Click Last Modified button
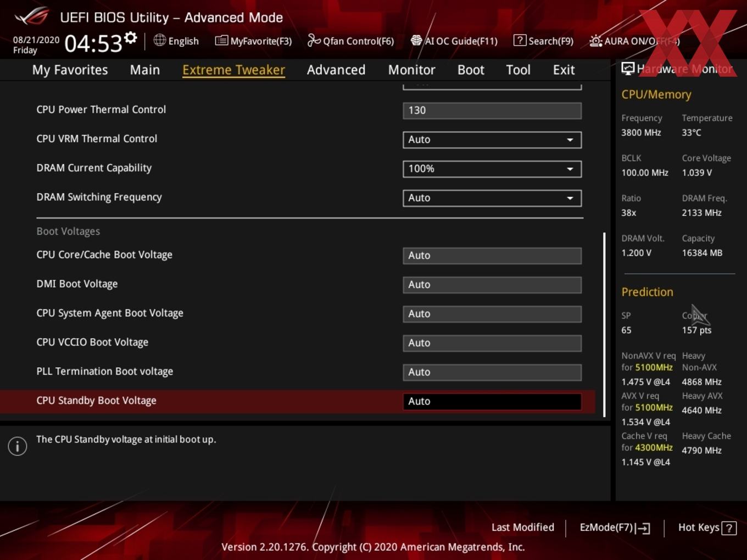This screenshot has width=747, height=560. click(x=523, y=527)
